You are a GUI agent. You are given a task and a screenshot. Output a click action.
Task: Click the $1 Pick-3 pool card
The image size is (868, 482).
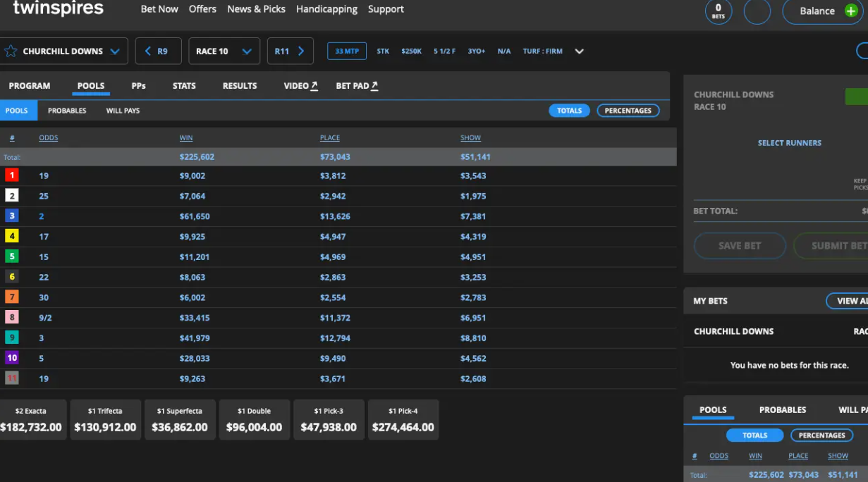[x=329, y=420]
